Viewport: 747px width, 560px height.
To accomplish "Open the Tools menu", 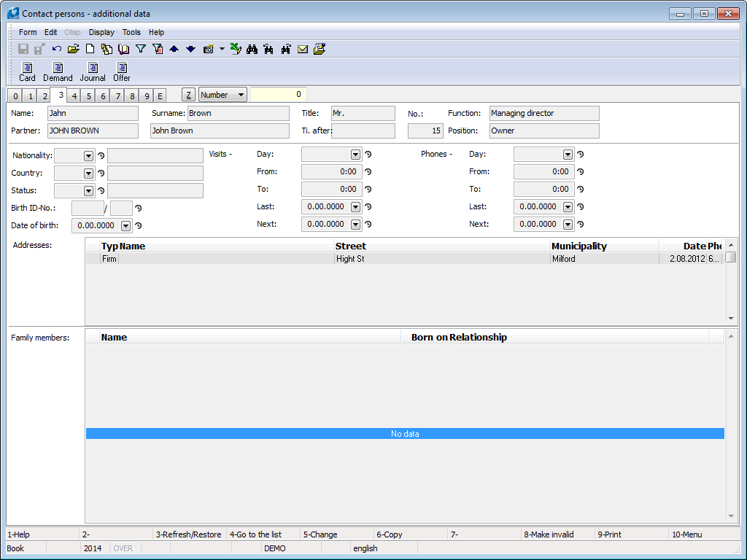I will [x=131, y=32].
